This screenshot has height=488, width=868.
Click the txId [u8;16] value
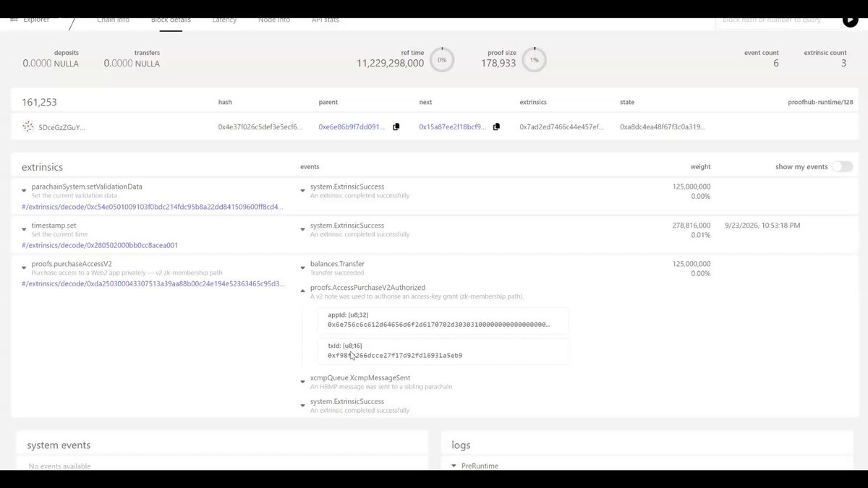pyautogui.click(x=395, y=355)
